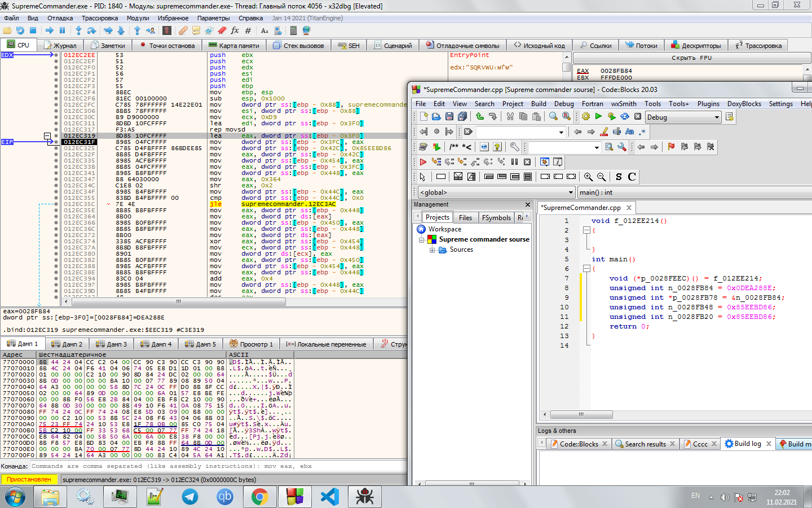Rebuild icon with blue circular arrows
The image size is (812, 508).
pyautogui.click(x=625, y=116)
